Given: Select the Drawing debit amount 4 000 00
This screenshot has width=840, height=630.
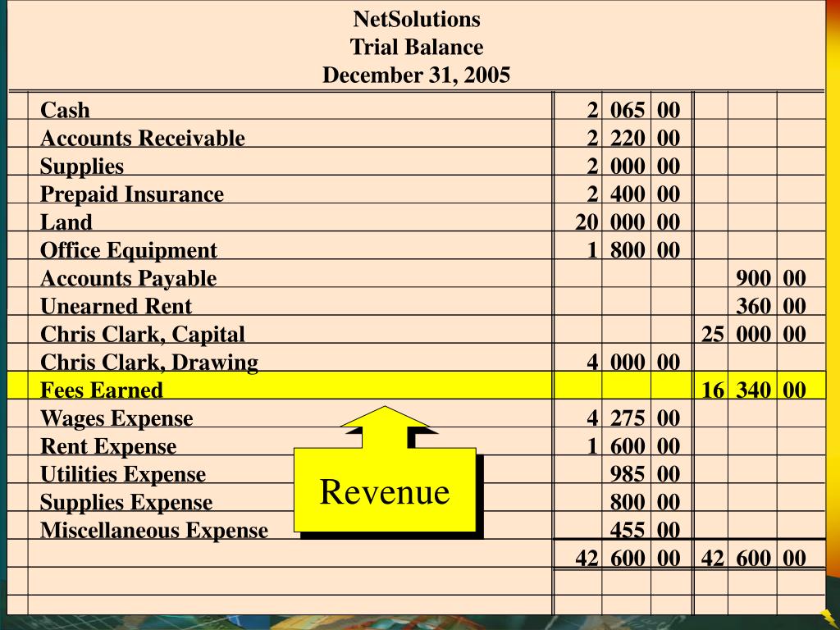Looking at the screenshot, I should [x=633, y=363].
